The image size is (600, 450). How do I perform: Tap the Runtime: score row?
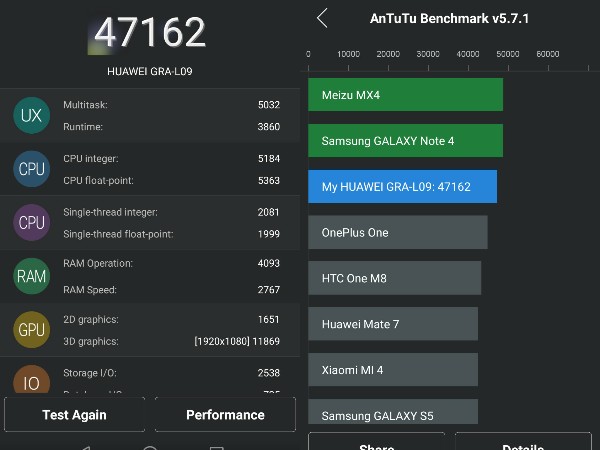coord(171,127)
